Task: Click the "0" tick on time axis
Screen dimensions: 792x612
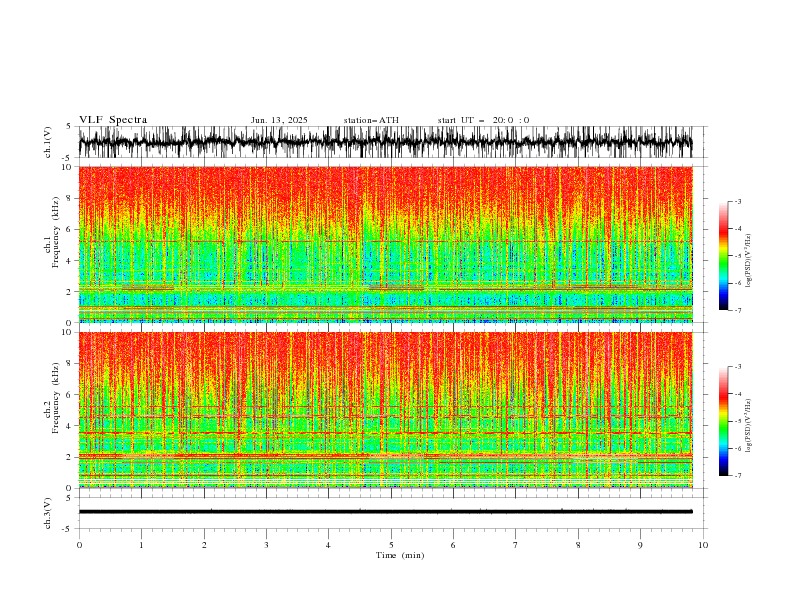Action: 79,545
